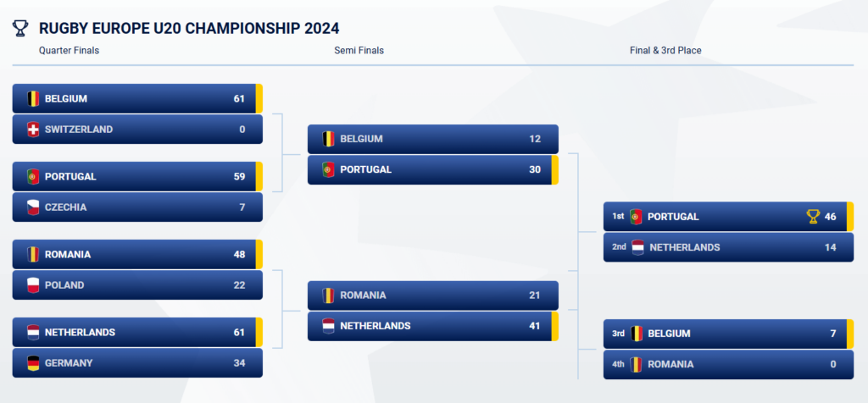This screenshot has height=403, width=868.
Task: Click Belgium's flag in the semi finals
Action: coord(329,139)
